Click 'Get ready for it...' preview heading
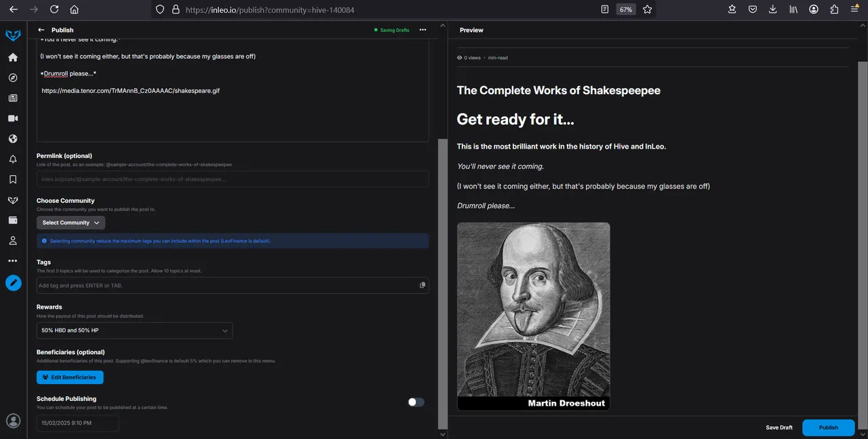 pyautogui.click(x=515, y=119)
